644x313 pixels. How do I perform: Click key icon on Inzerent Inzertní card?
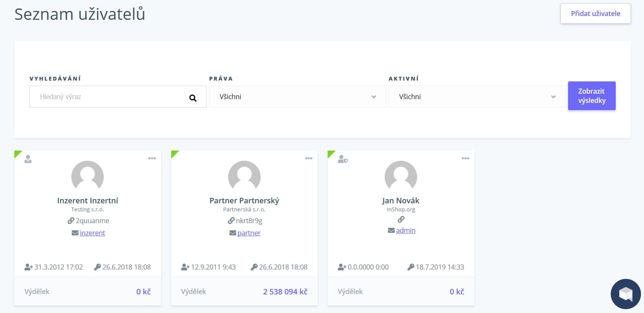(x=97, y=267)
